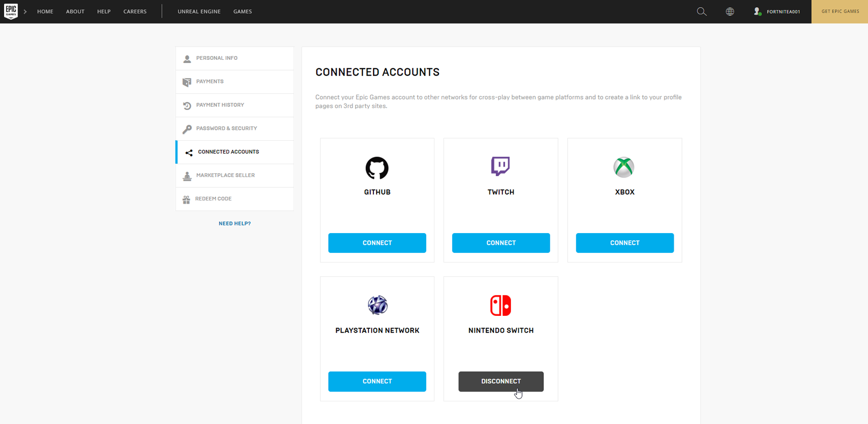Open Unreal Engine in top navigation
868x424 pixels.
point(199,12)
